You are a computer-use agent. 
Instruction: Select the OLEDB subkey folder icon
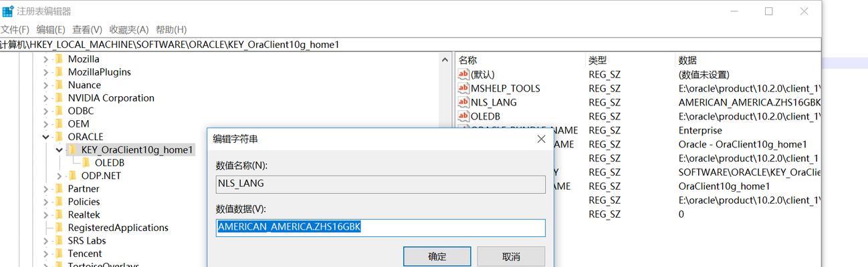86,162
